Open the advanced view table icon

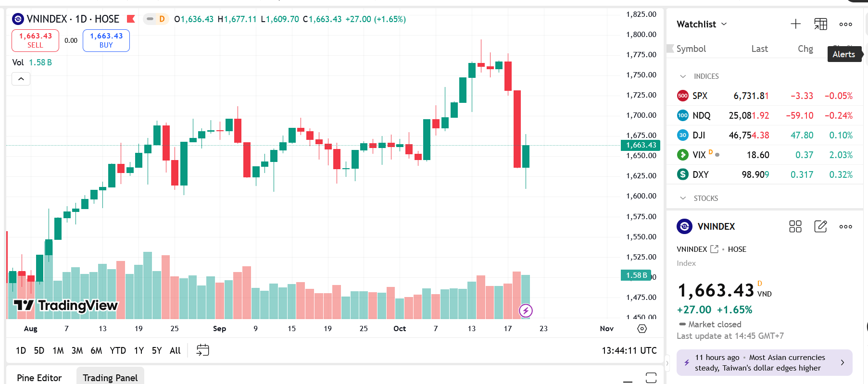click(x=820, y=24)
